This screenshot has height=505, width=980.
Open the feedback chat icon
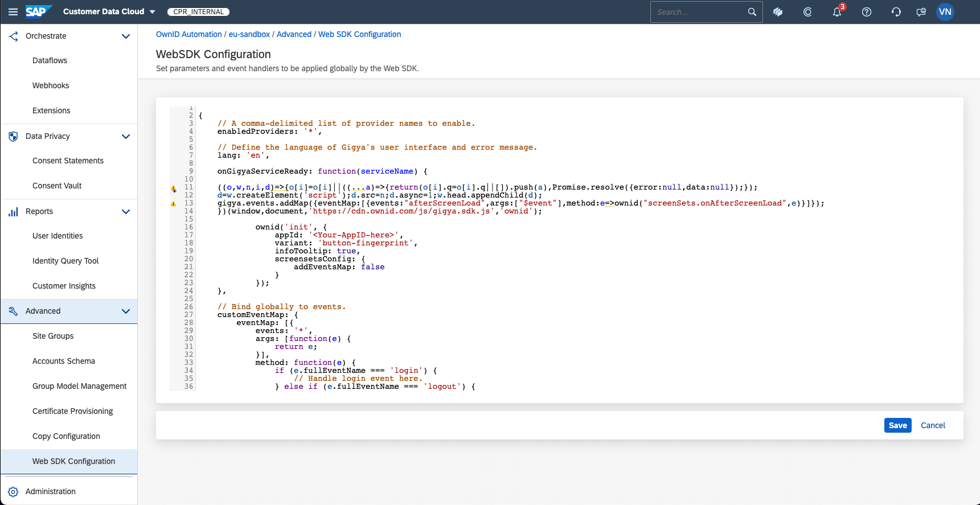[x=921, y=12]
